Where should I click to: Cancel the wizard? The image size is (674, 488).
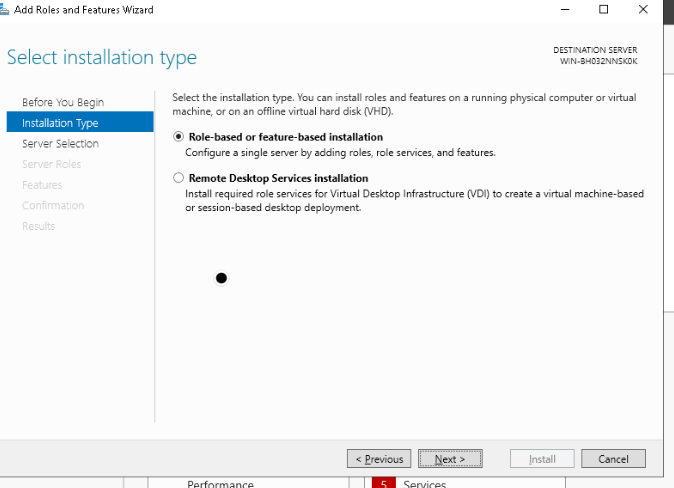click(x=612, y=459)
